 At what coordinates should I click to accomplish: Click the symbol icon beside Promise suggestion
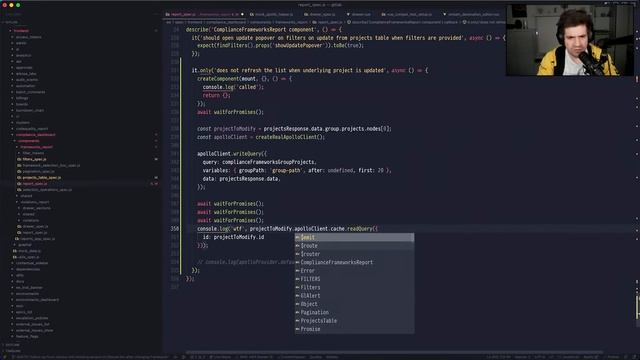pos(298,329)
